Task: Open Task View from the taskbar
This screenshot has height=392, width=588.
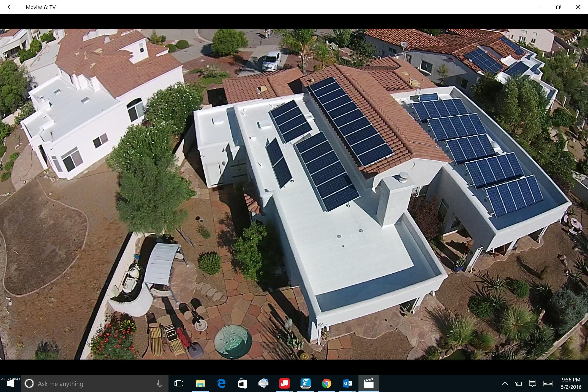Action: pos(179,383)
